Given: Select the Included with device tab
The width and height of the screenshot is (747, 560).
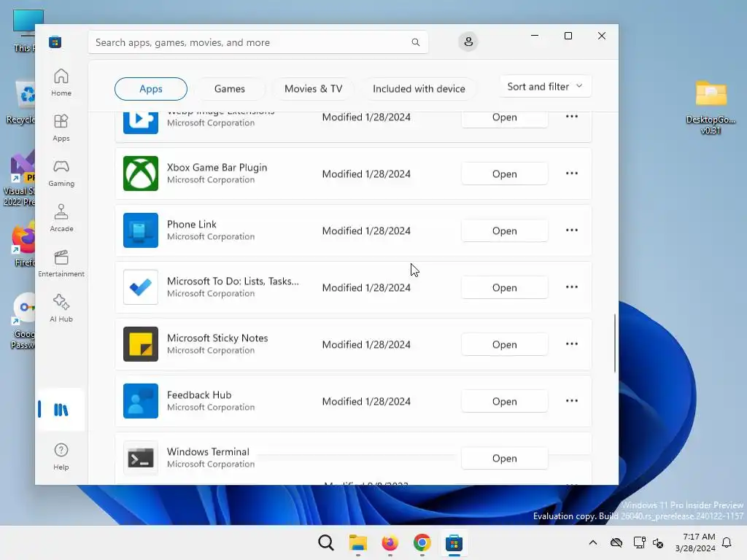Looking at the screenshot, I should (x=419, y=89).
